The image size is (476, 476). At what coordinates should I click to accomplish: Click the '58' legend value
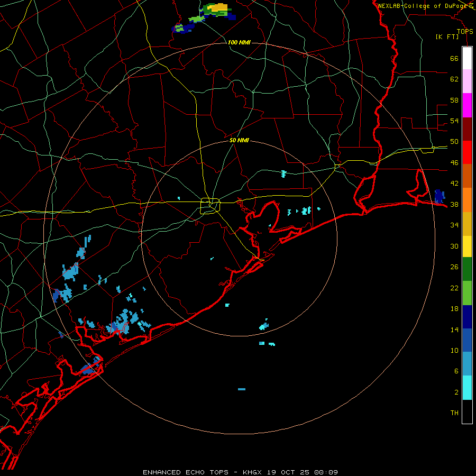pos(454,100)
